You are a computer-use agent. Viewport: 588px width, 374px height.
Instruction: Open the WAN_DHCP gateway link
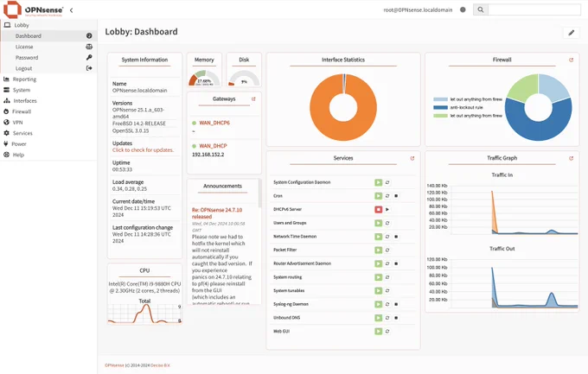[x=213, y=146]
